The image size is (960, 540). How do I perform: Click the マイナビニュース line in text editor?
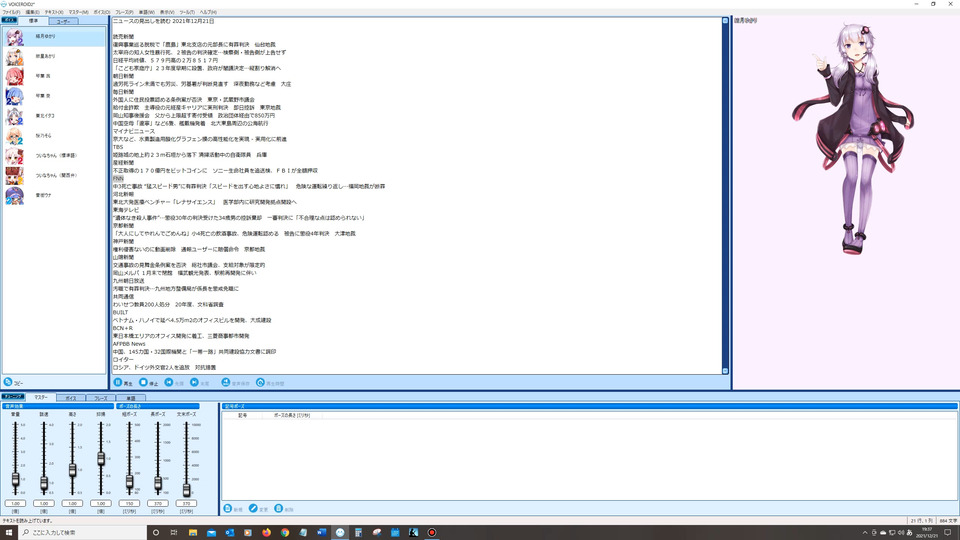133,131
